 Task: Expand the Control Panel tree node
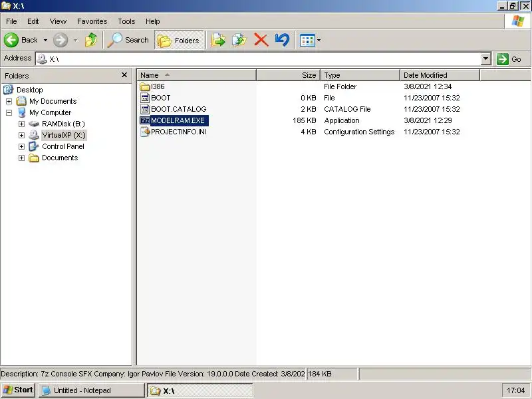coord(21,146)
